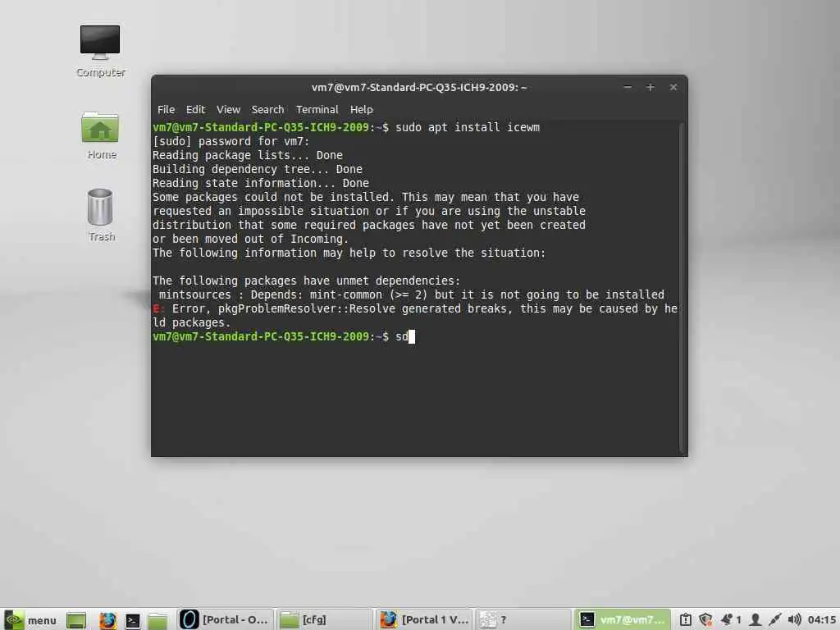Select the vm7@vm7 terminal taskbar button

click(623, 620)
